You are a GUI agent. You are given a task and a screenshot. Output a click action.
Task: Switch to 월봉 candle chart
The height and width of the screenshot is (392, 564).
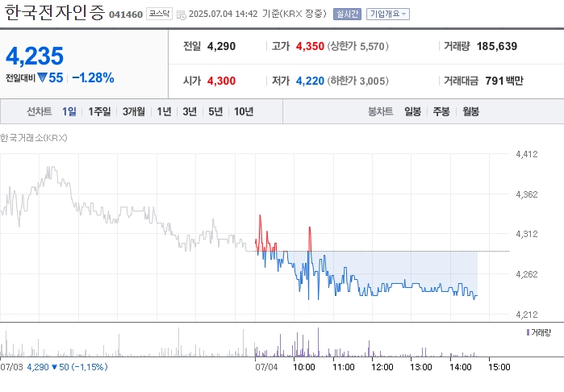pos(471,111)
